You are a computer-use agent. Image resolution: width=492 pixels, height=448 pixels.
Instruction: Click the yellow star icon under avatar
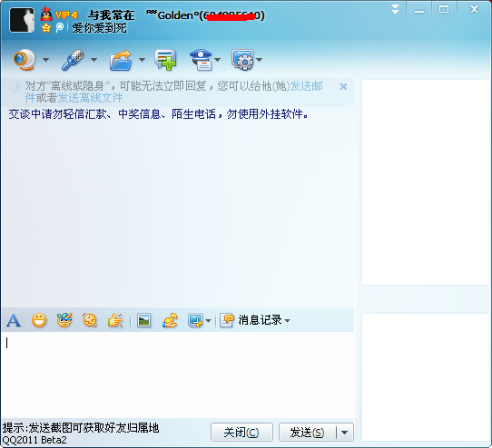tap(46, 28)
